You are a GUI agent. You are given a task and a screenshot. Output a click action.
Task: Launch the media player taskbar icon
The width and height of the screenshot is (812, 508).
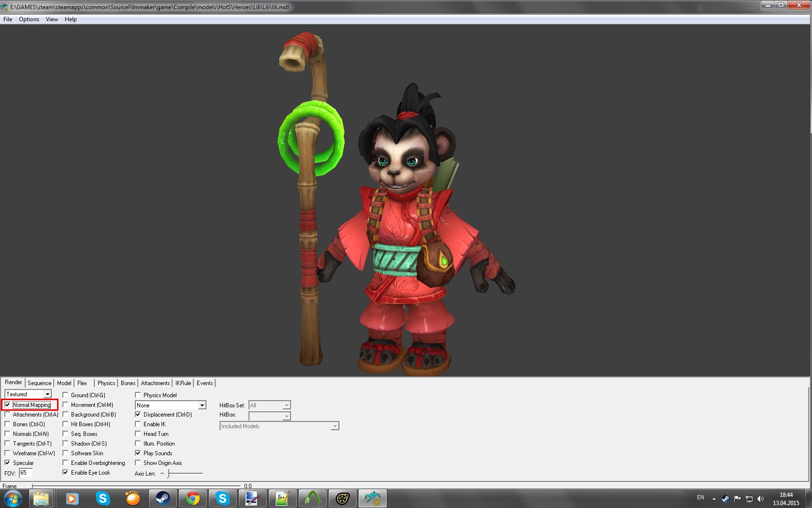[72, 498]
